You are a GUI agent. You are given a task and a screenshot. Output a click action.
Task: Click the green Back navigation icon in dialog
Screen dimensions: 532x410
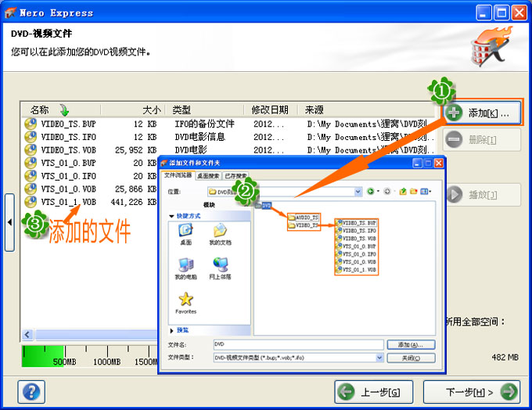(x=370, y=192)
